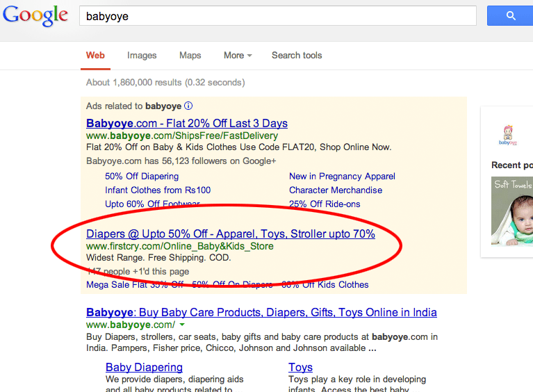Open 60% Off Kids Clothes link

pos(325,284)
